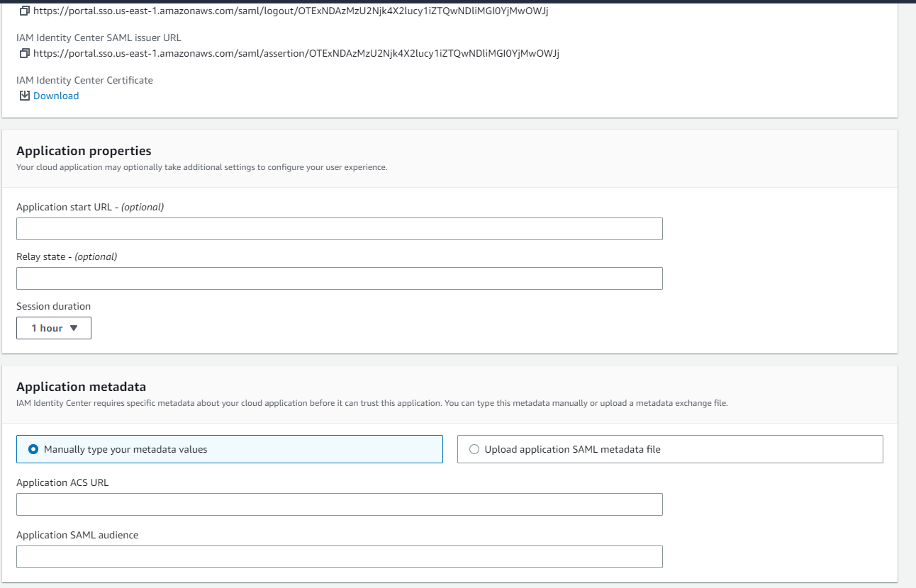Click the Application metadata heading

coord(81,387)
